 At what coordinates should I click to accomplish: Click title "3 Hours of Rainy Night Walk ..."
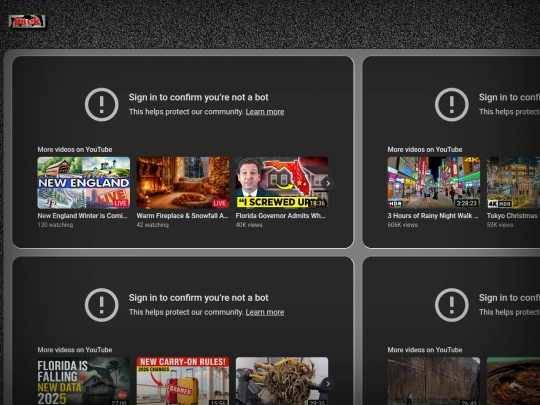pyautogui.click(x=433, y=216)
